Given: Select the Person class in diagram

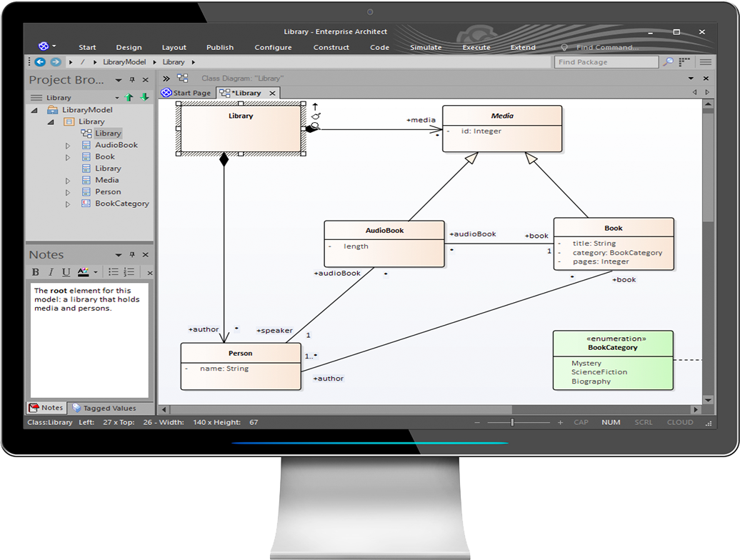Looking at the screenshot, I should click(241, 366).
